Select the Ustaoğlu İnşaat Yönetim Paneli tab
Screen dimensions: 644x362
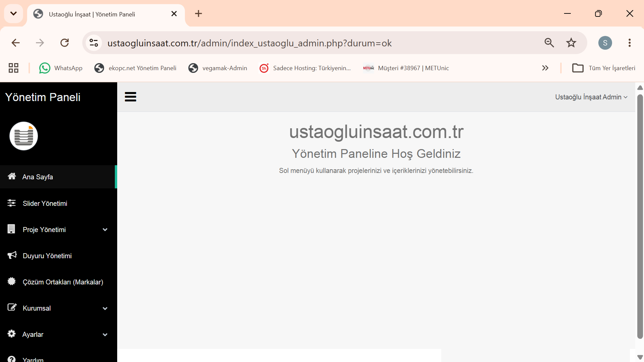[x=106, y=14]
